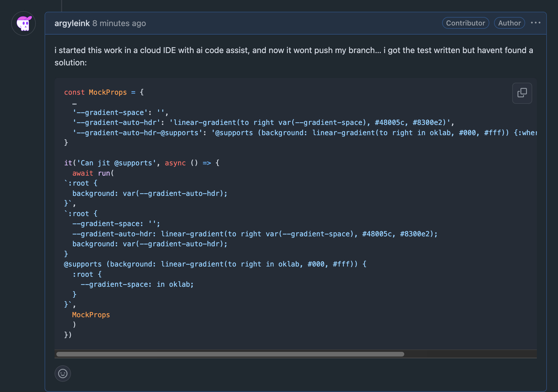Click argyleink's skull avatar

click(23, 23)
